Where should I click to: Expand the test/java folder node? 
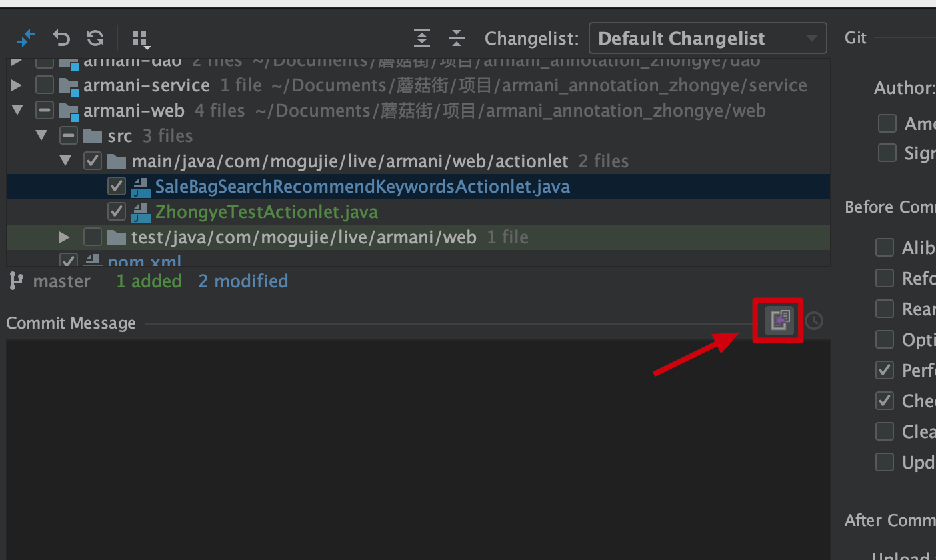[x=65, y=237]
